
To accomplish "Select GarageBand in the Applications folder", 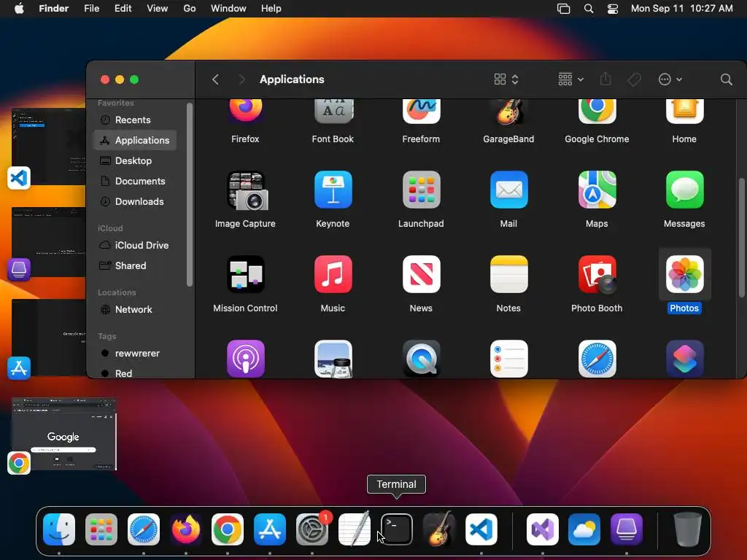I will pyautogui.click(x=508, y=112).
